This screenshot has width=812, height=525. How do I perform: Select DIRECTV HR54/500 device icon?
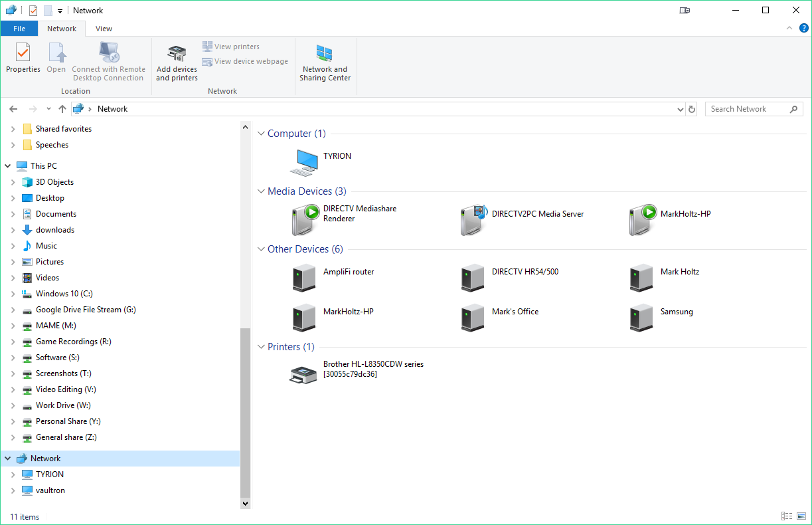(x=473, y=278)
